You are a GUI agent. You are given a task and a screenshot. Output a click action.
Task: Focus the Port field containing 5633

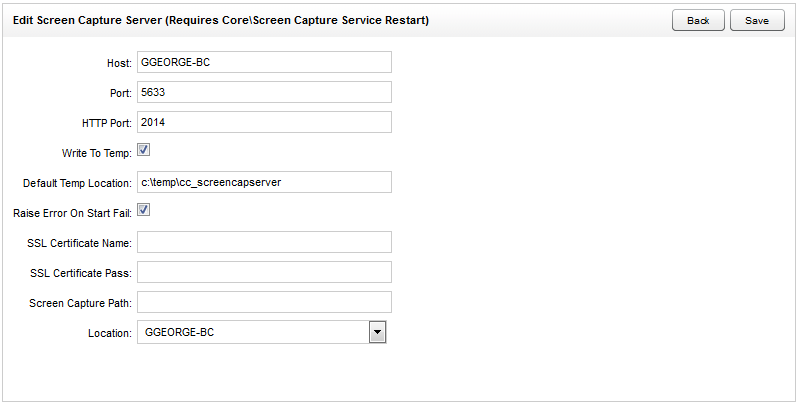tap(263, 92)
